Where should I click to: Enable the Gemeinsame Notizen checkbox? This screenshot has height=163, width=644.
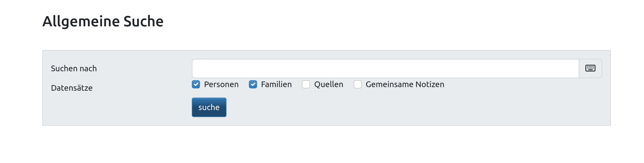tap(358, 84)
